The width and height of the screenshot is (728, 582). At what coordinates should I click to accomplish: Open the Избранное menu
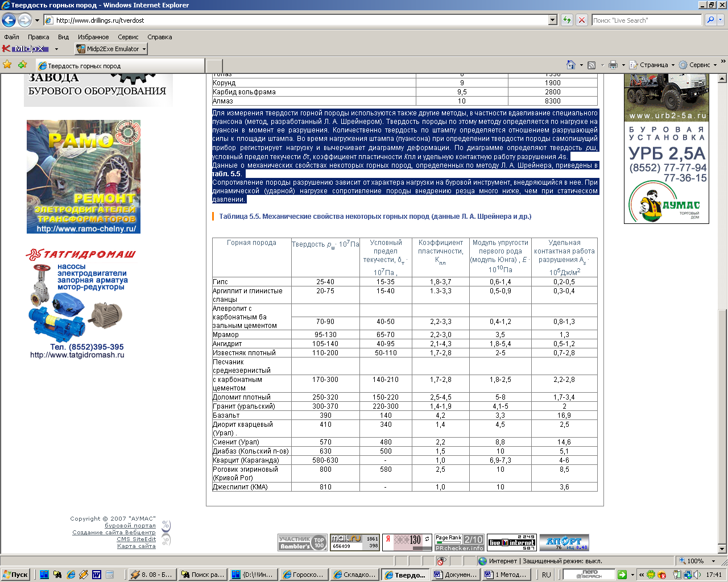point(93,37)
